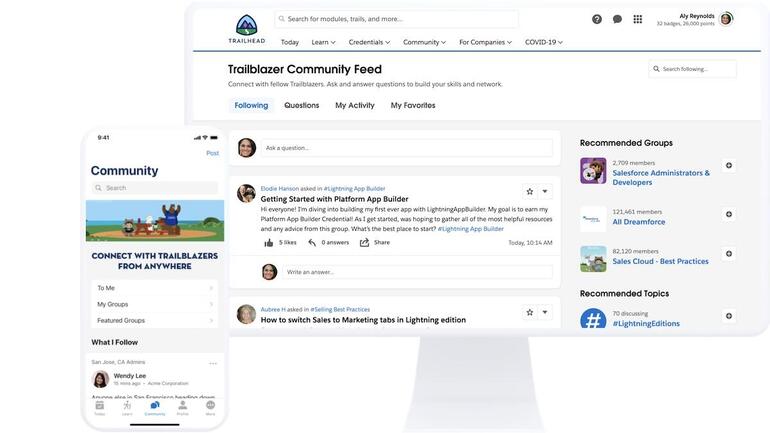Open the help question mark icon
This screenshot has height=433, width=770.
coord(597,19)
